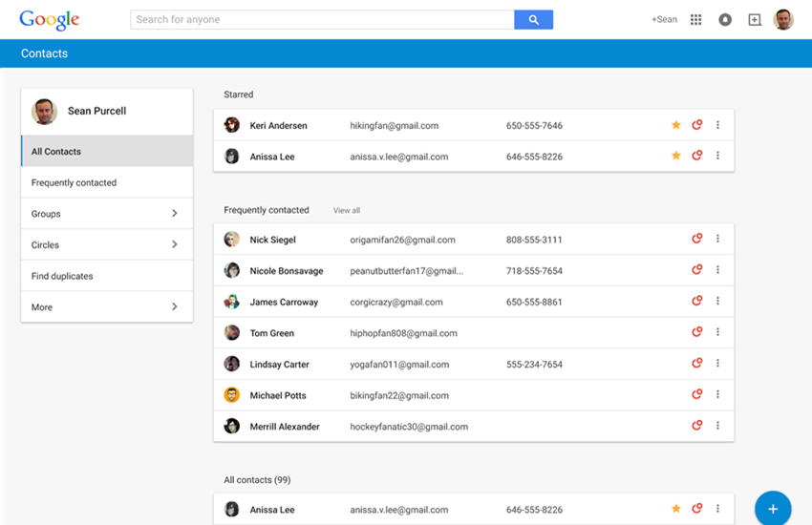This screenshot has width=812, height=525.
Task: Select Frequently contacted in sidebar
Action: [75, 183]
